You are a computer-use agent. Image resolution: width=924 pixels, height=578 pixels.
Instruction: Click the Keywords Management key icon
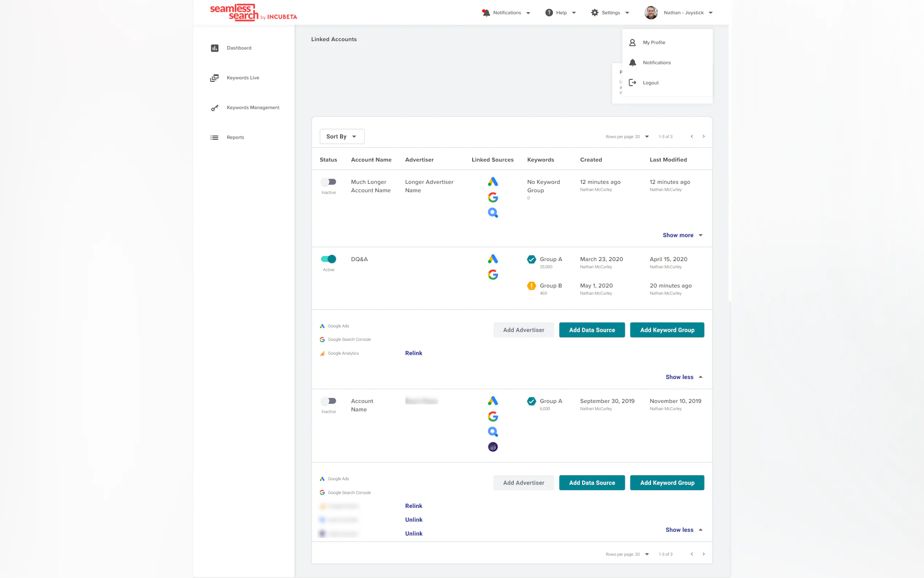pyautogui.click(x=214, y=108)
